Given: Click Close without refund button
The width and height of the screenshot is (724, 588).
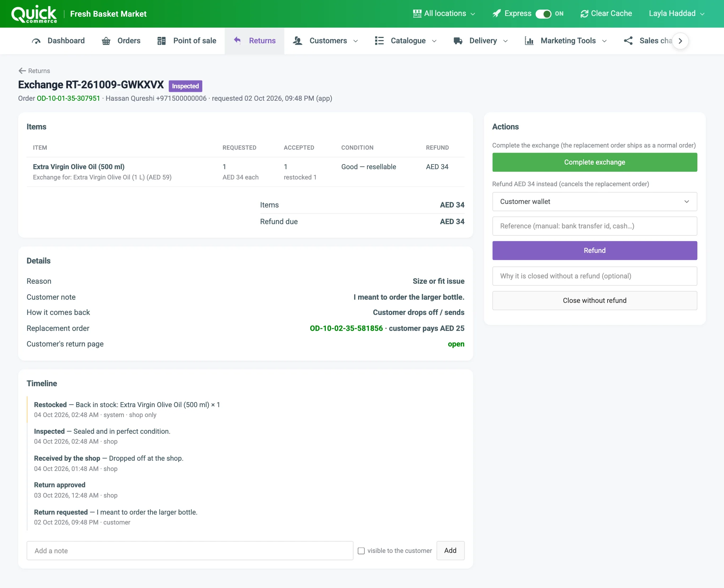Looking at the screenshot, I should pyautogui.click(x=594, y=300).
